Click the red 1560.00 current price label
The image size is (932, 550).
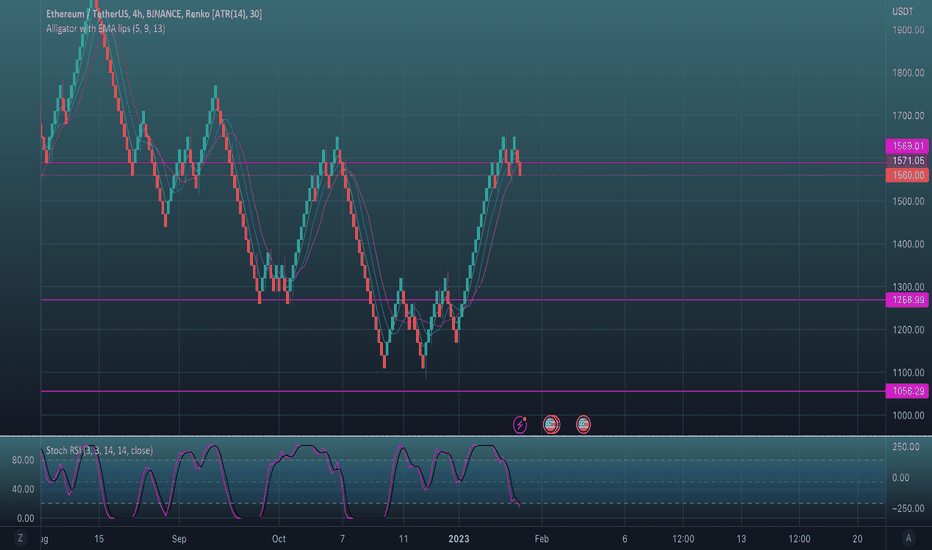click(x=907, y=175)
